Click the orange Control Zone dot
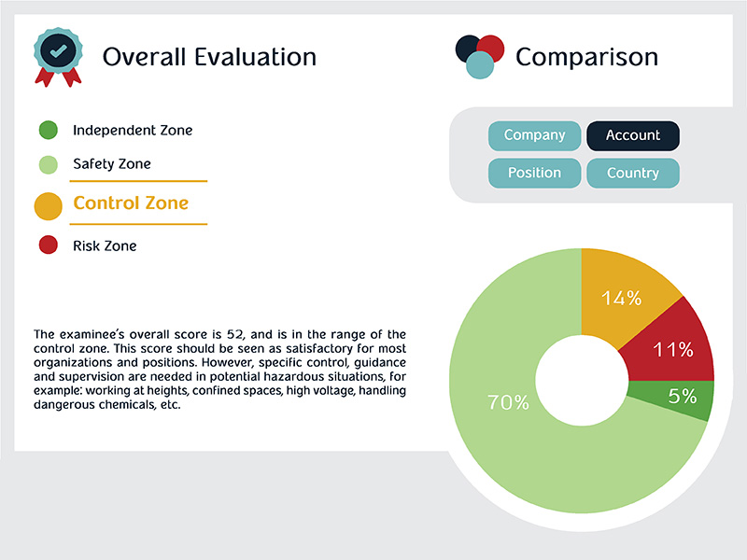The width and height of the screenshot is (747, 560). (x=48, y=204)
